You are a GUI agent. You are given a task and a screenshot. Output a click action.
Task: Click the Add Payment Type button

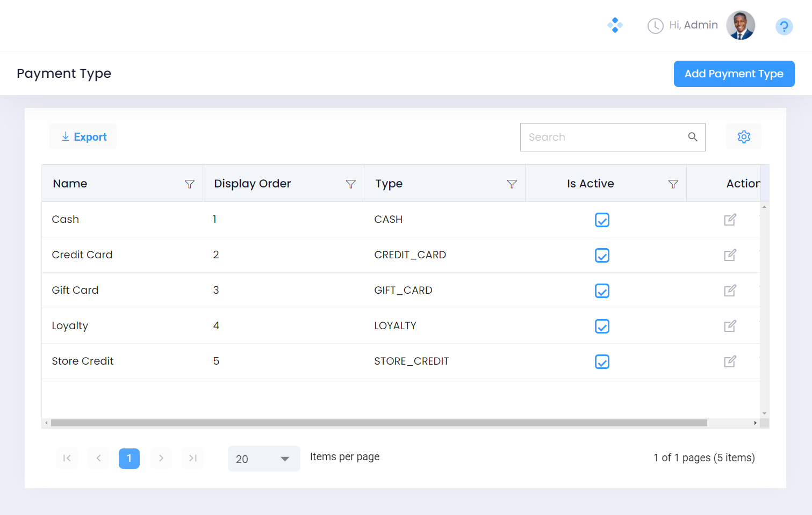pyautogui.click(x=734, y=74)
